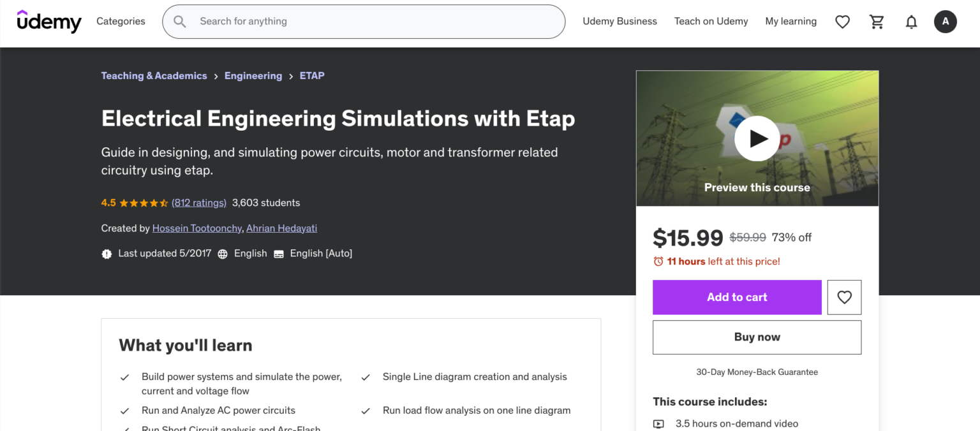Open instructor Ahrian Hedayati's profile

click(x=281, y=228)
